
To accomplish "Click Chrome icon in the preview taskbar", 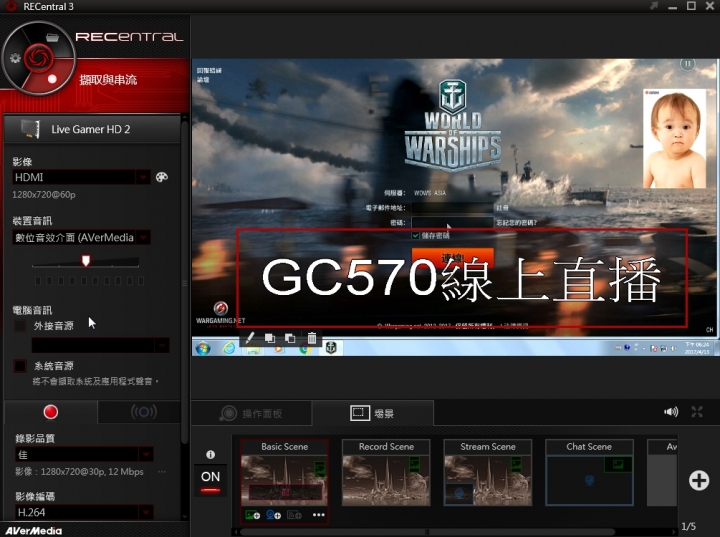I will click(x=304, y=349).
